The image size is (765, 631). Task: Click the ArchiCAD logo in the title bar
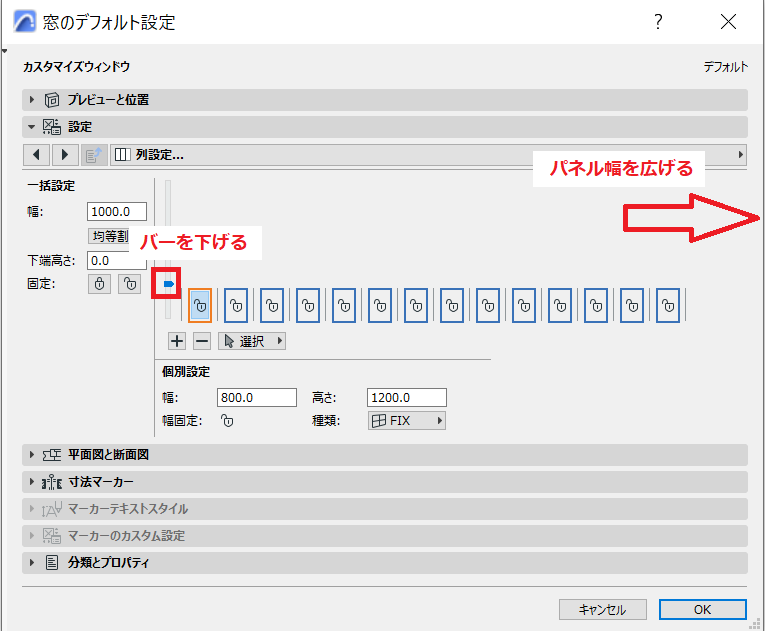(x=25, y=22)
